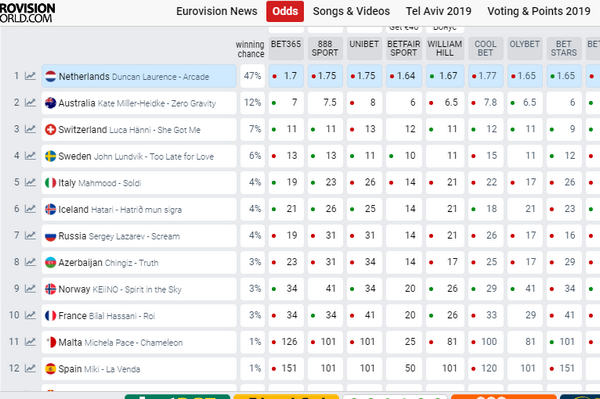Open Netherlands Duncan Laurence - Arcade entry
This screenshot has width=600, height=399.
pyautogui.click(x=139, y=76)
